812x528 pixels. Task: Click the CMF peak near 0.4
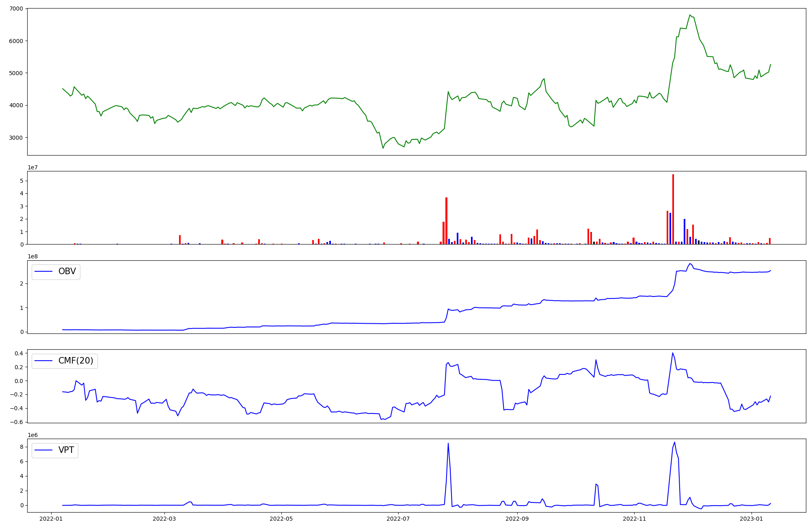673,353
